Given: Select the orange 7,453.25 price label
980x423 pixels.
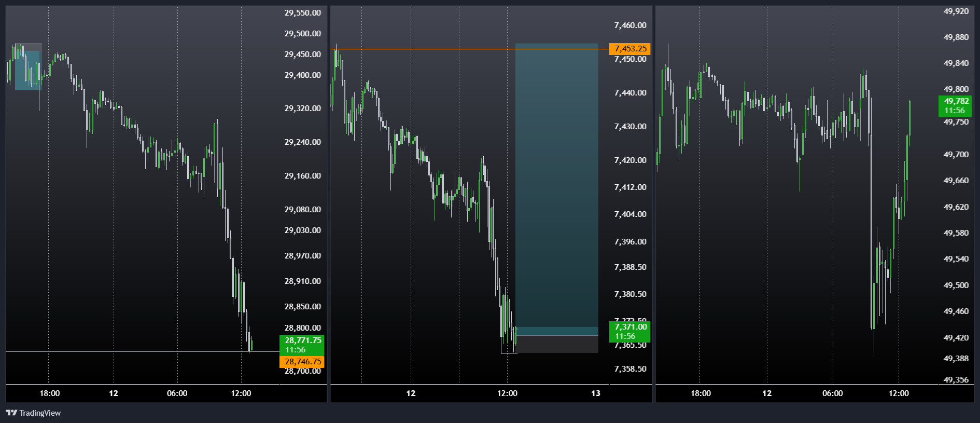Looking at the screenshot, I should pyautogui.click(x=629, y=49).
